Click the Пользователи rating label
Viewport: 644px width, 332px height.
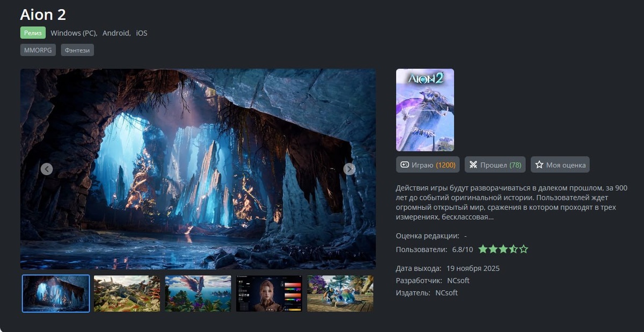tap(421, 249)
